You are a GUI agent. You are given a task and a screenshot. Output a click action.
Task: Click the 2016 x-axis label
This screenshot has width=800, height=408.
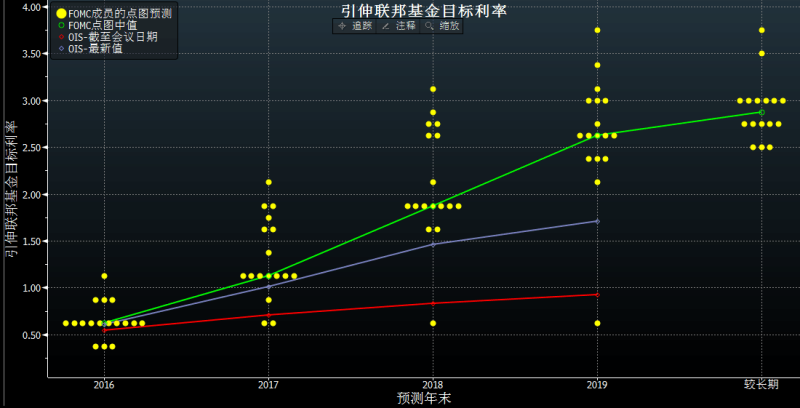pyautogui.click(x=103, y=385)
